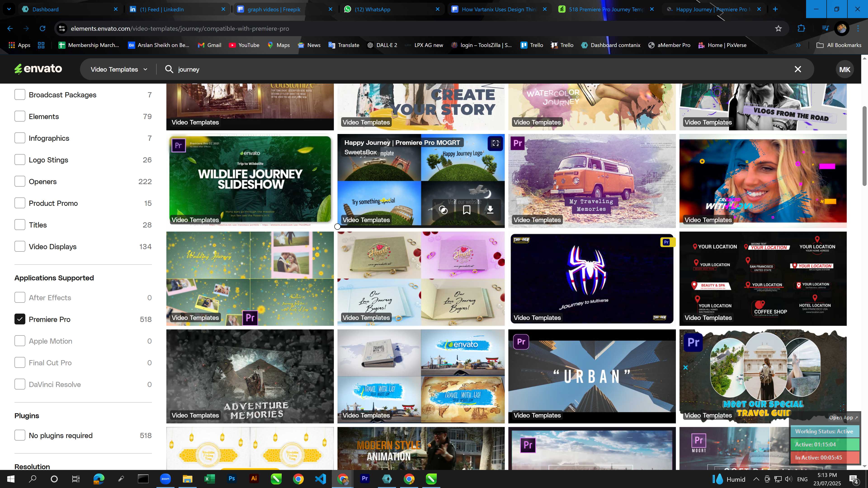
Task: Open Journey to Multiverse spider thumbnail
Action: [592, 279]
